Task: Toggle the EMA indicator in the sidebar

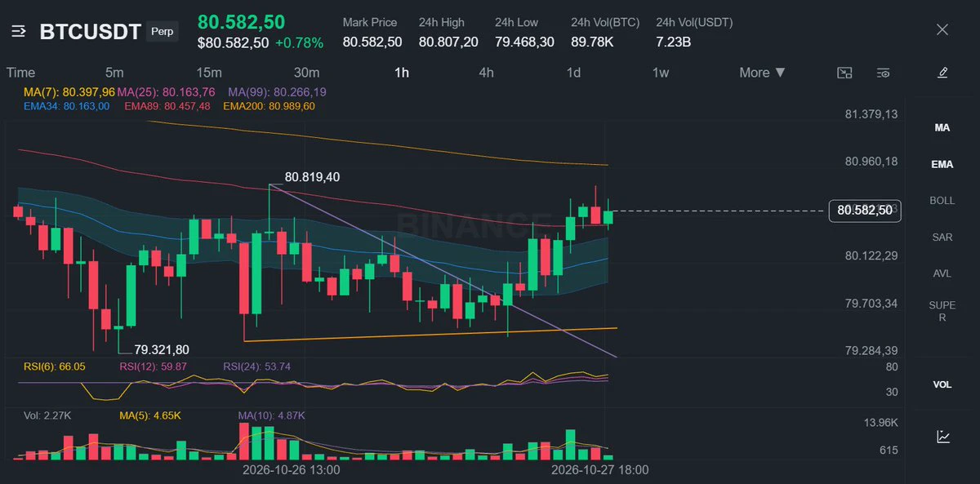Action: (942, 164)
